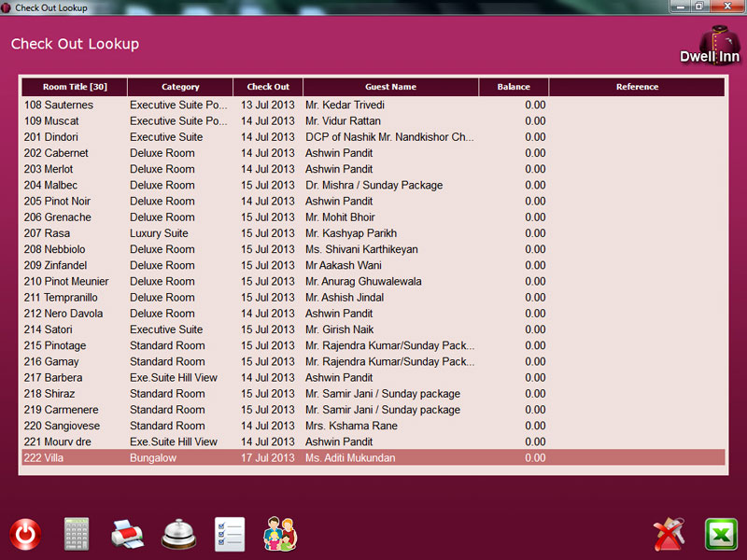The image size is (747, 560).
Task: Select row 108 Sauternes
Action: tap(372, 105)
